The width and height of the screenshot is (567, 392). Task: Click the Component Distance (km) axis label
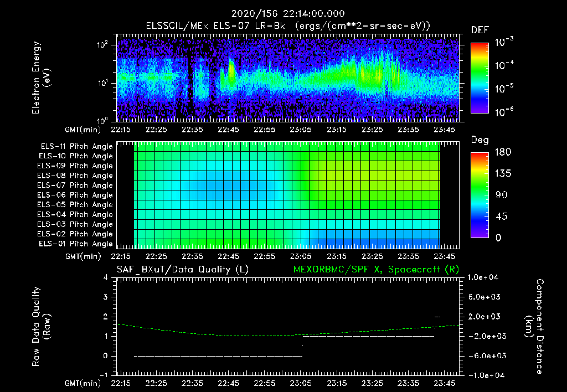click(534, 326)
